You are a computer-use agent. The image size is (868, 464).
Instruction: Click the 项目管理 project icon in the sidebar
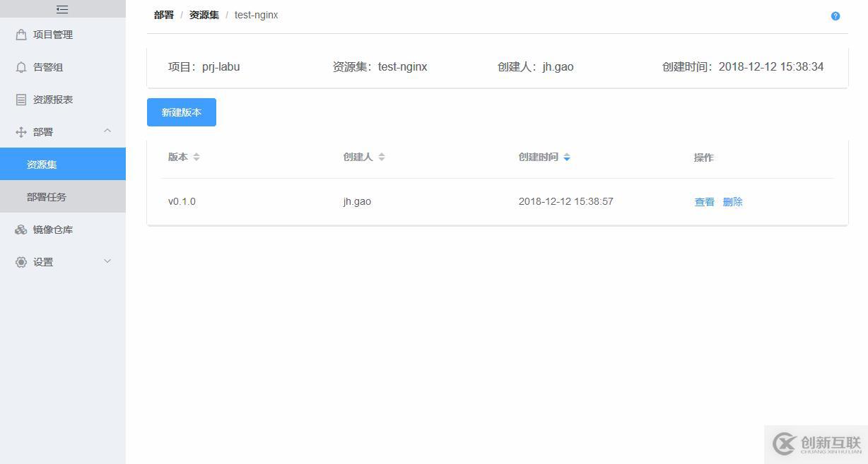[22, 34]
